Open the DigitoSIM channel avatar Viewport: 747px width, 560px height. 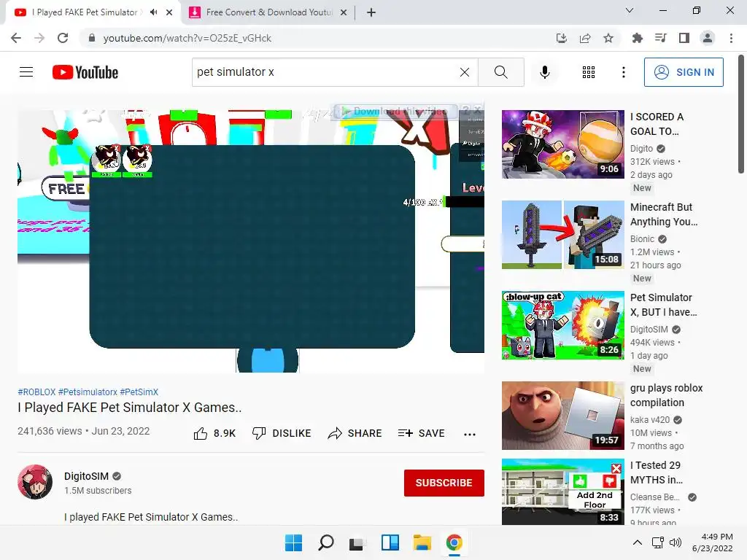35,482
